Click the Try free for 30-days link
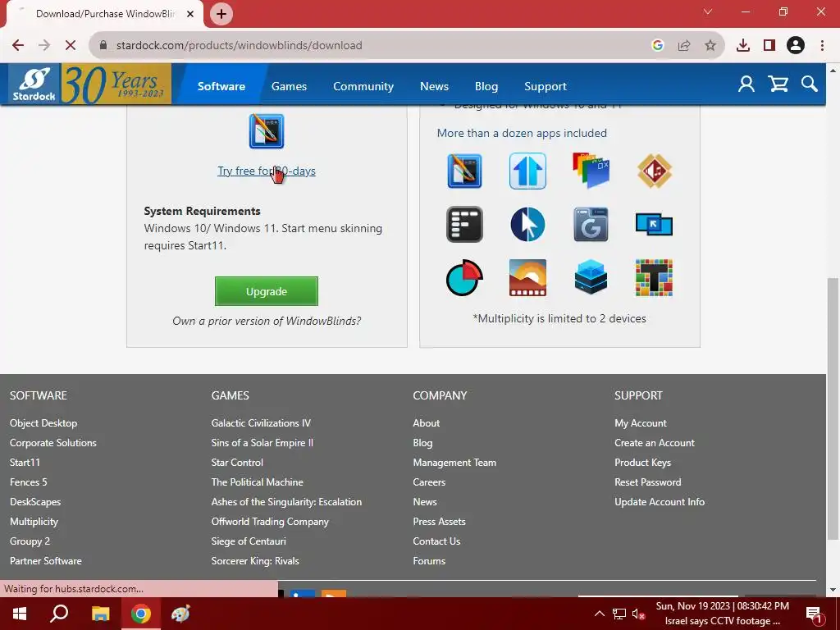Screen dimensions: 840x630 267,171
